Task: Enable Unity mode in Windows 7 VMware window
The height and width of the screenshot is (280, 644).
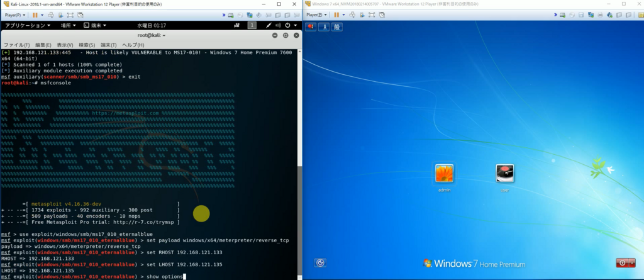Action: coord(382,15)
